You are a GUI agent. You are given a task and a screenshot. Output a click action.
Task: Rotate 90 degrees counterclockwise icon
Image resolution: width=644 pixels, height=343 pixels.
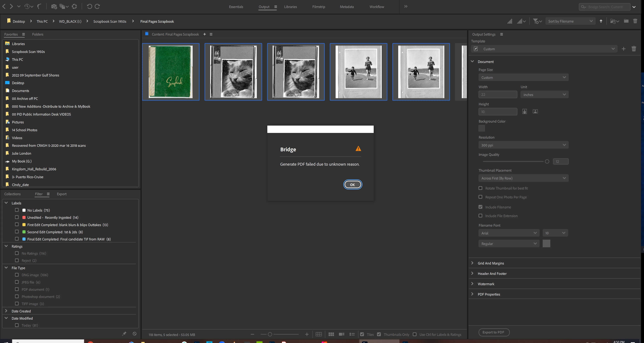89,7
